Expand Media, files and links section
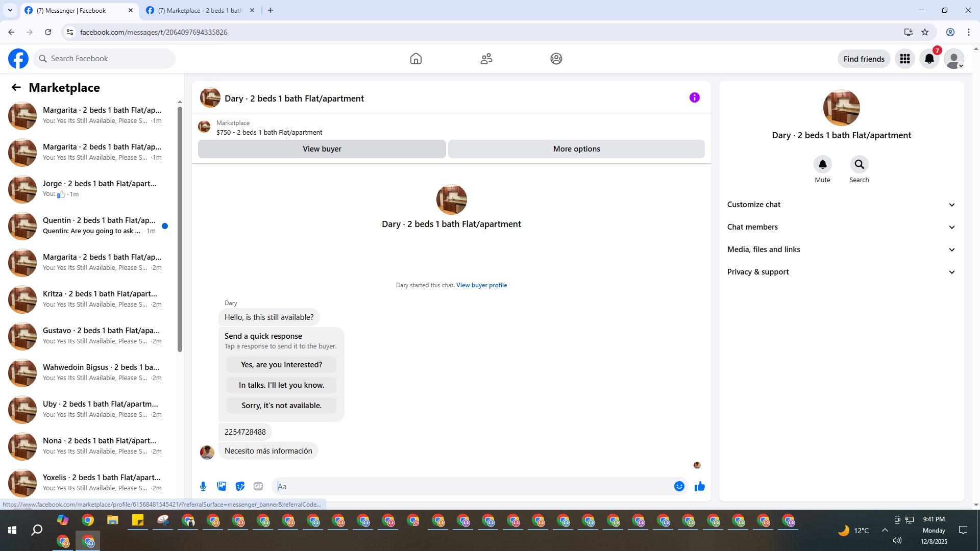The image size is (980, 551). click(842, 249)
